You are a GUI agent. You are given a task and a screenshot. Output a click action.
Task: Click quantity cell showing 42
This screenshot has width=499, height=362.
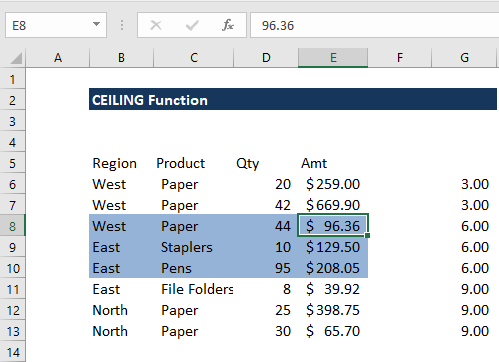point(266,205)
